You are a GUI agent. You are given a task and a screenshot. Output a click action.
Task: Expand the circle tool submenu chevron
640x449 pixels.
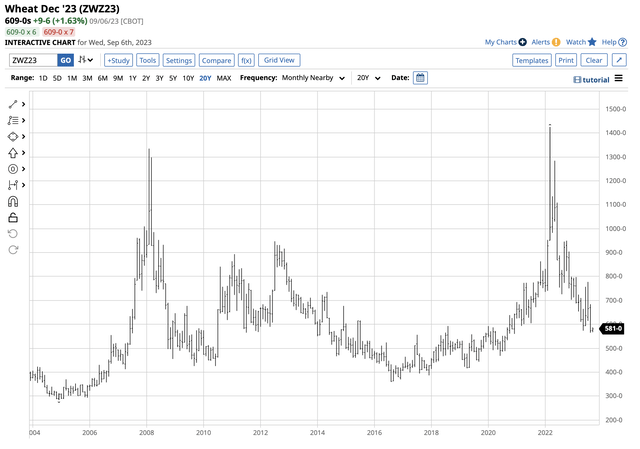[24, 169]
